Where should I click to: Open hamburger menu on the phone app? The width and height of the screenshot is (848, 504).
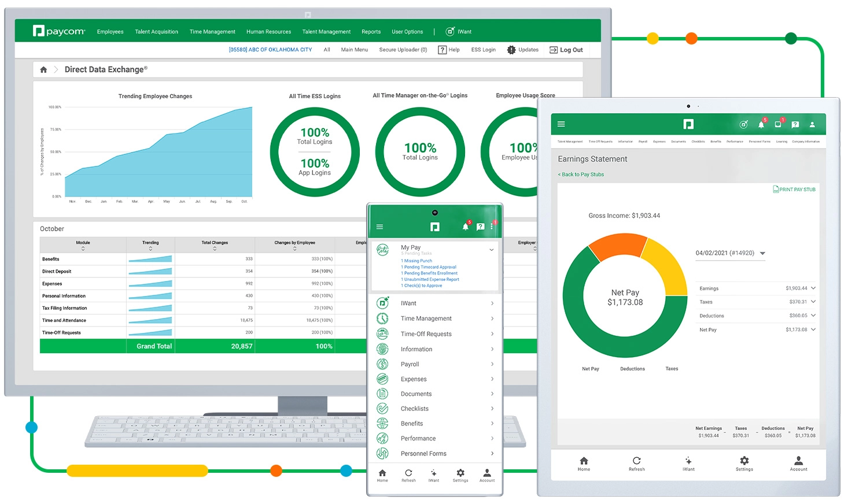tap(380, 227)
